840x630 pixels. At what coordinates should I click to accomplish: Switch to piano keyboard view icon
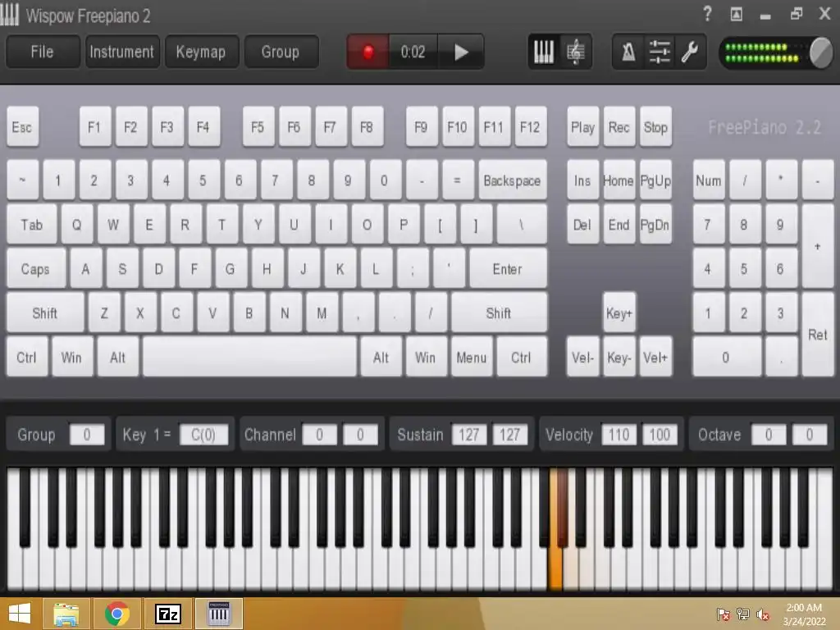[x=544, y=52]
